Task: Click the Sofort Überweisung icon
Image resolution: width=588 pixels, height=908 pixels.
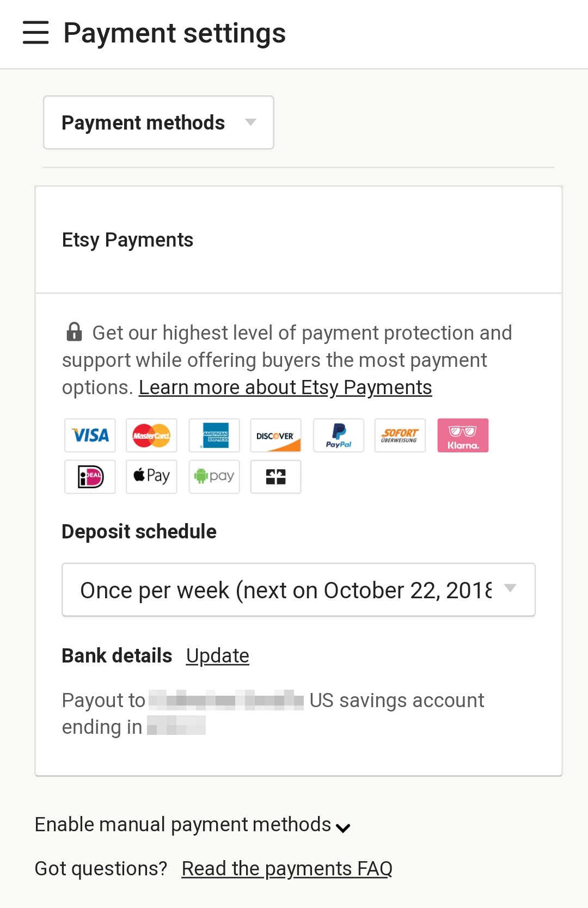Action: pos(400,435)
